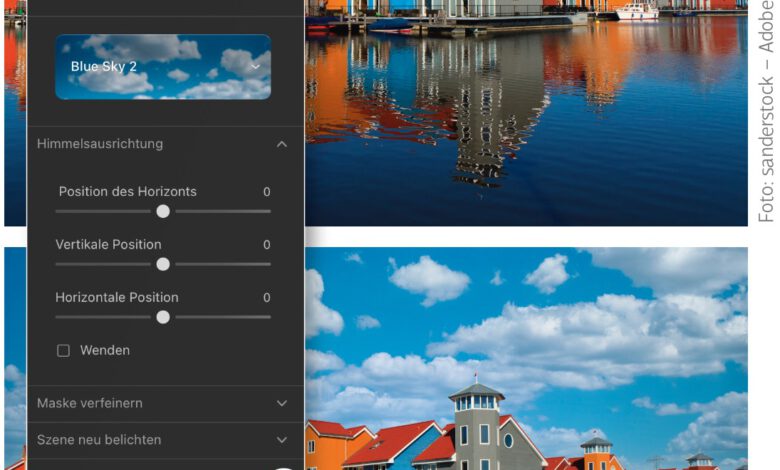Click the Position des Horizonts label
The width and height of the screenshot is (780, 470).
point(127,192)
